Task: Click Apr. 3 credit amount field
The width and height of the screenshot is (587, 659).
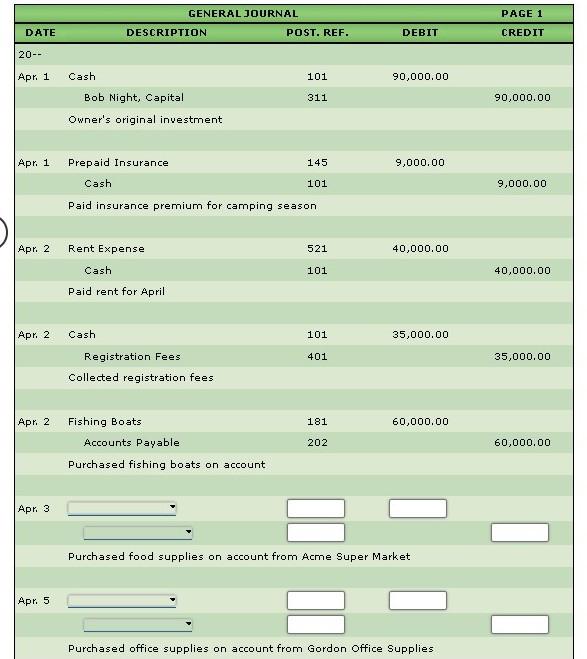Action: click(520, 532)
